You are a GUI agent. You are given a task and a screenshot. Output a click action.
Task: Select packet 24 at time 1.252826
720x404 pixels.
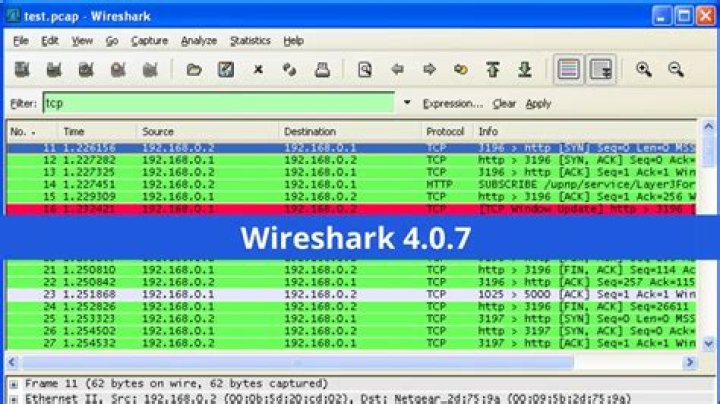click(351, 306)
